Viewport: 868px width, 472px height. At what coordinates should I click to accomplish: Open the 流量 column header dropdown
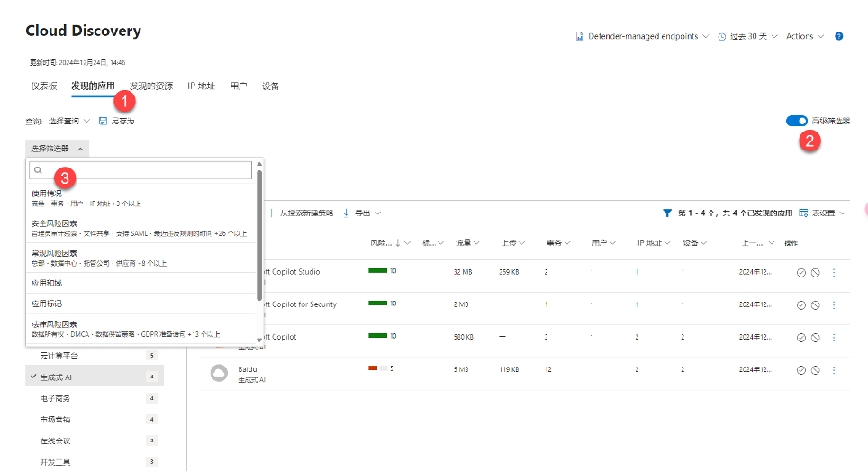pyautogui.click(x=467, y=242)
